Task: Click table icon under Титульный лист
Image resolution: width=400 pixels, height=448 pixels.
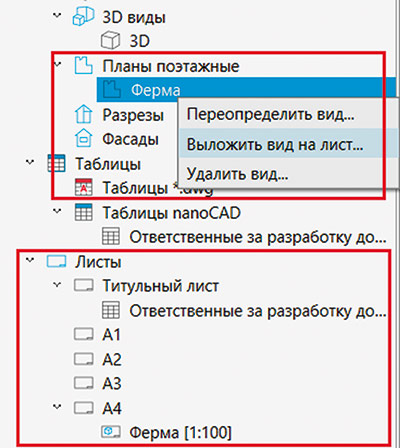Action: point(111,310)
